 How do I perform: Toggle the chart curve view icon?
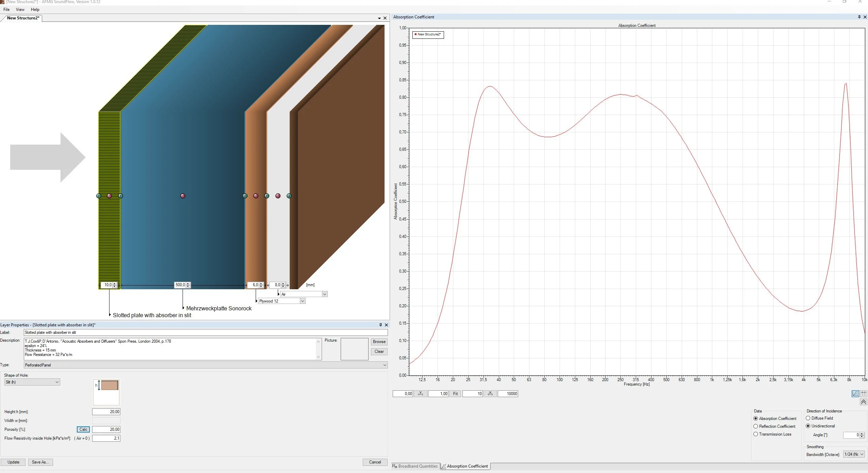pyautogui.click(x=855, y=393)
